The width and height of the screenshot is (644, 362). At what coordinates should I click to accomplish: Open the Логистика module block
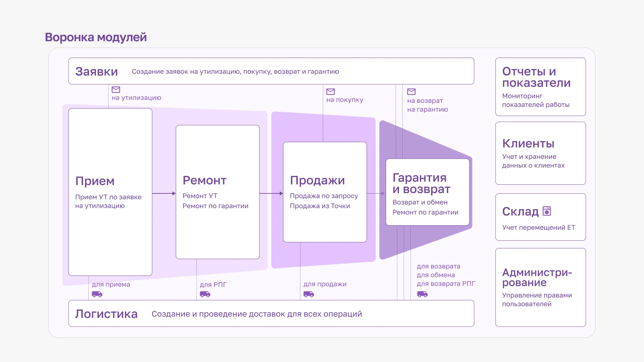(x=271, y=313)
